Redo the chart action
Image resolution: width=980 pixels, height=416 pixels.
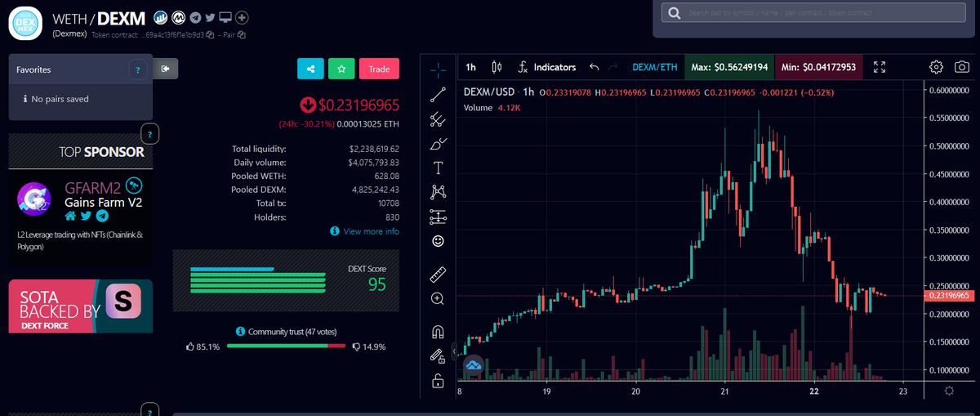pyautogui.click(x=613, y=67)
